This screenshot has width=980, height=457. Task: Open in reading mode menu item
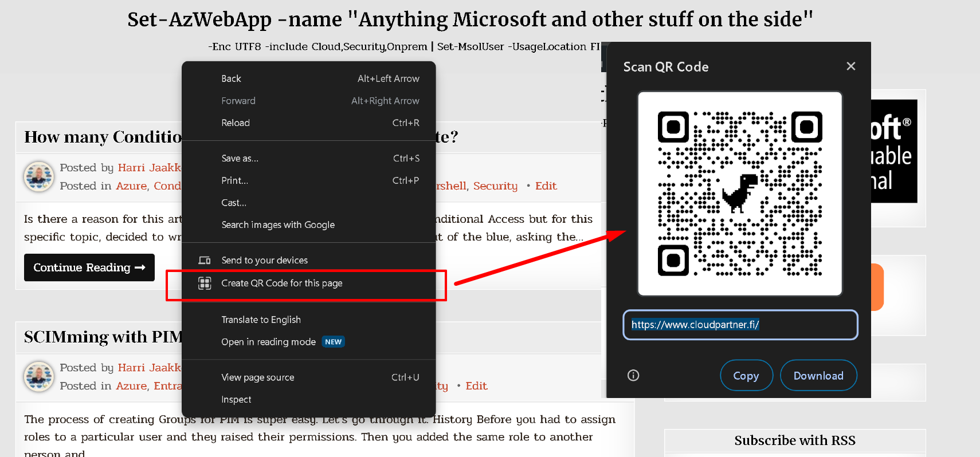click(268, 342)
